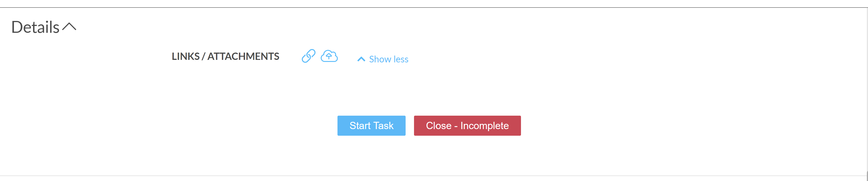
Task: Select the LINKS / ATTACHMENTS label
Action: 226,56
